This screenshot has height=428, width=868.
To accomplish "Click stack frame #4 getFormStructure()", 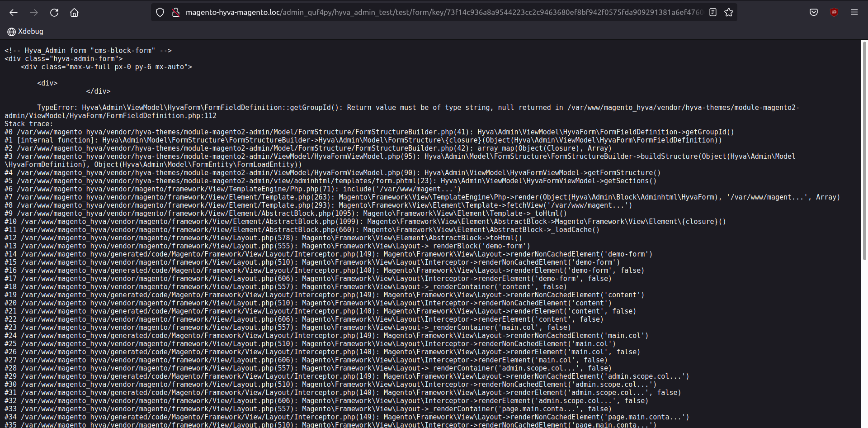I will click(x=333, y=173).
